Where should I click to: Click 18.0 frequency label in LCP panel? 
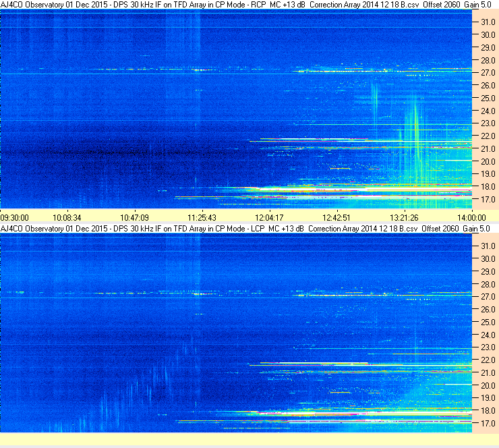point(488,411)
